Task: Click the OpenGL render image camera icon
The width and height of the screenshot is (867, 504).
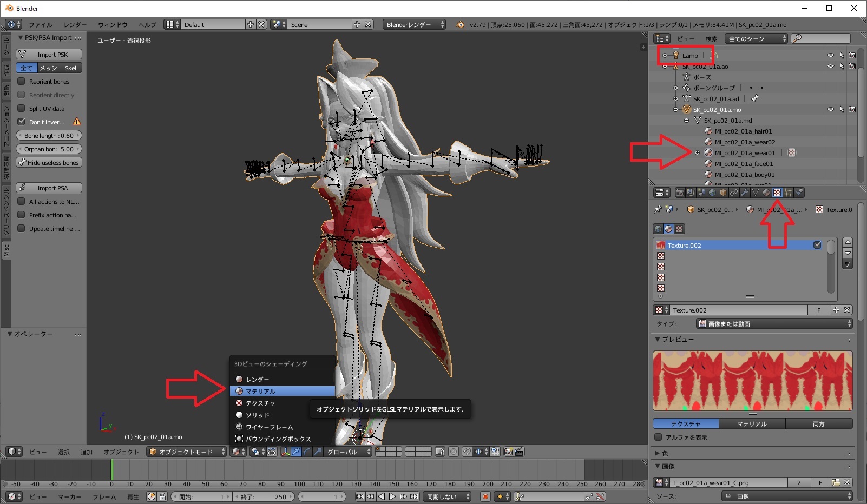Action: click(x=508, y=452)
